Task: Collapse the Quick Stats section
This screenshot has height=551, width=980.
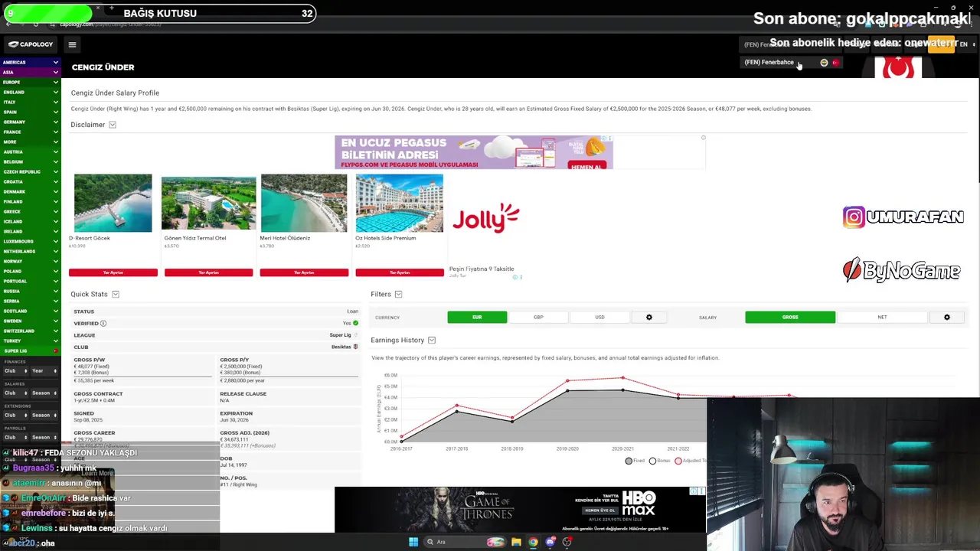Action: point(116,294)
